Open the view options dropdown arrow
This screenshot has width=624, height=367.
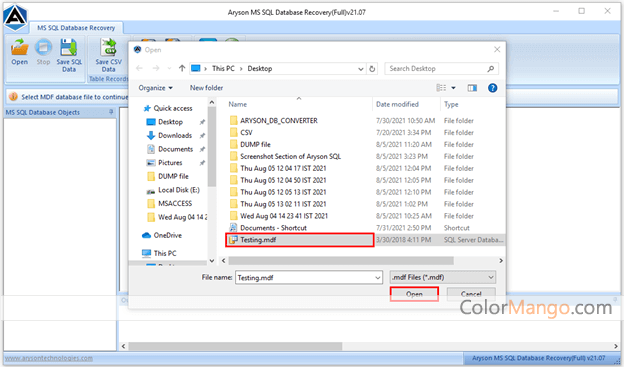(x=453, y=88)
